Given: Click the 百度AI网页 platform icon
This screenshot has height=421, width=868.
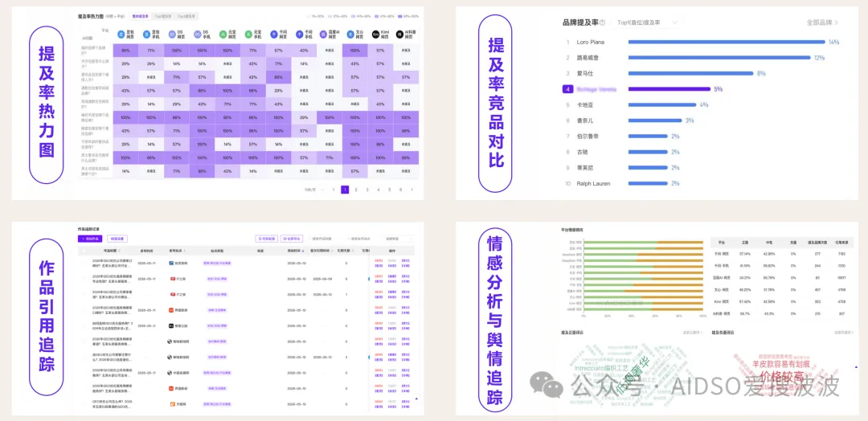Looking at the screenshot, I should click(x=325, y=35).
